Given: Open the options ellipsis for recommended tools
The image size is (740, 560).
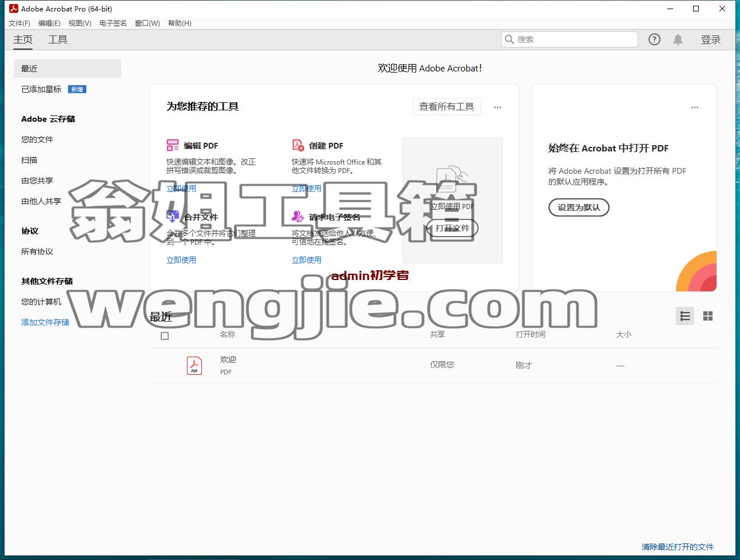Looking at the screenshot, I should (498, 107).
